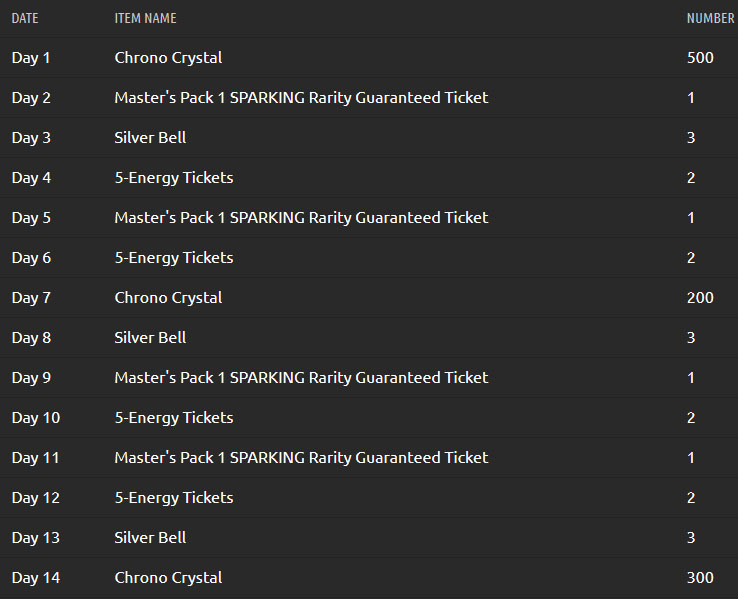This screenshot has height=599, width=738.
Task: Select the Day 1 Chrono Crystal row
Action: click(x=369, y=58)
